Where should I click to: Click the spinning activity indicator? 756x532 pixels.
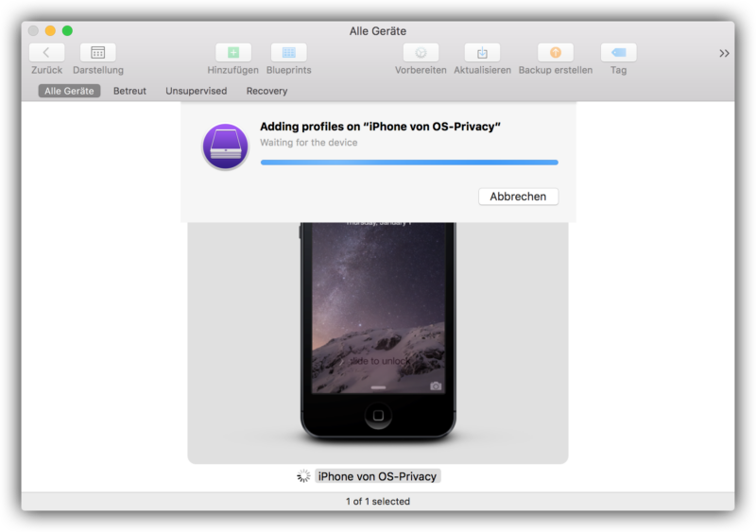pos(303,476)
